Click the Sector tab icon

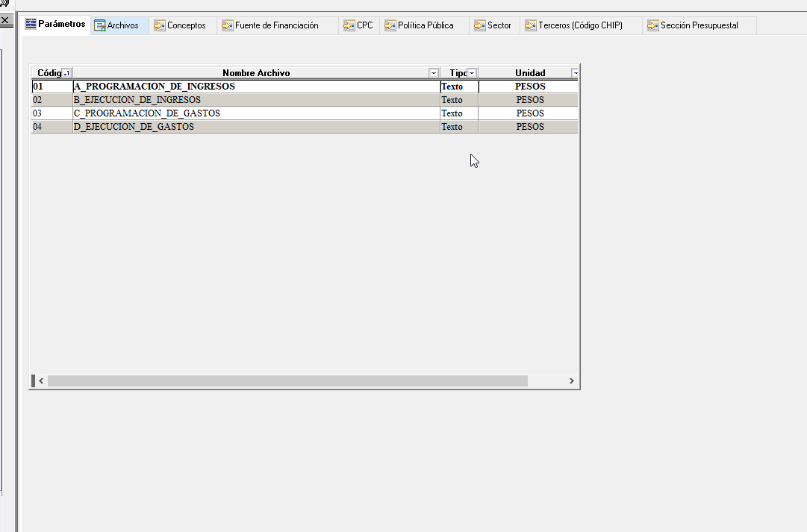pos(480,25)
